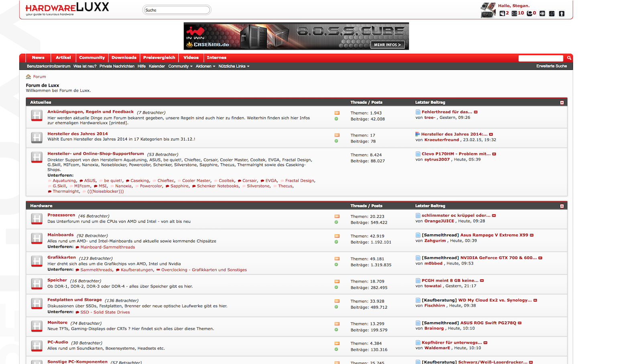Open the Nützliche Links dropdown
This screenshot has width=642, height=364.
click(234, 66)
